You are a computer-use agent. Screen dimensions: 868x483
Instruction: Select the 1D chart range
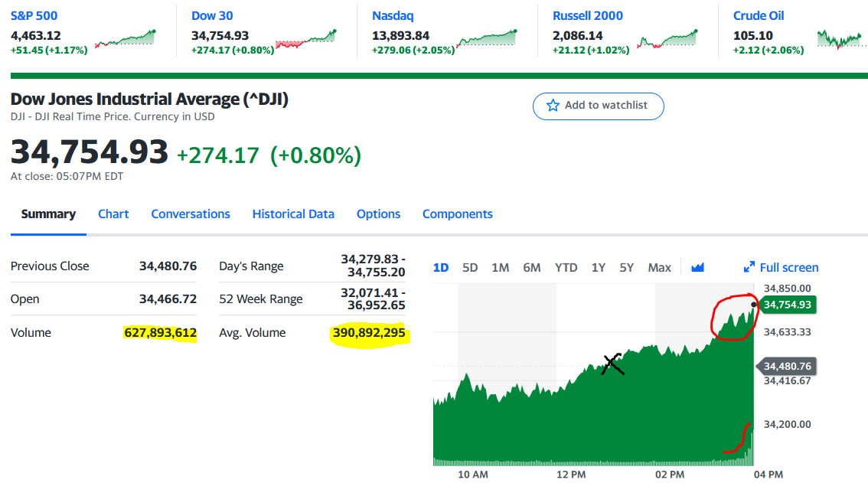pos(441,268)
